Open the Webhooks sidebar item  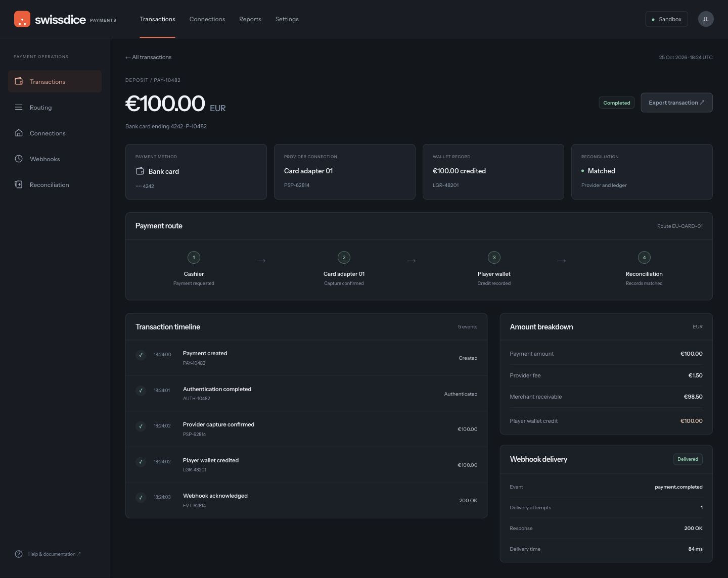55,159
